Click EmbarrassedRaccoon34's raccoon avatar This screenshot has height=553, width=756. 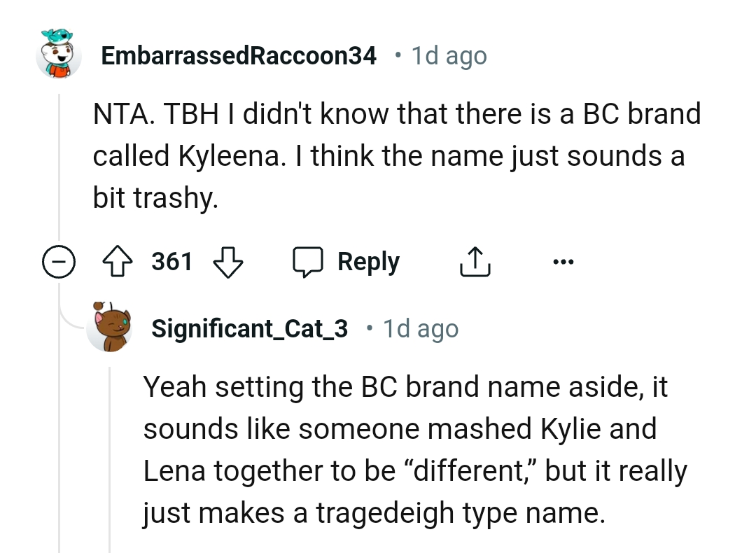[x=59, y=55]
